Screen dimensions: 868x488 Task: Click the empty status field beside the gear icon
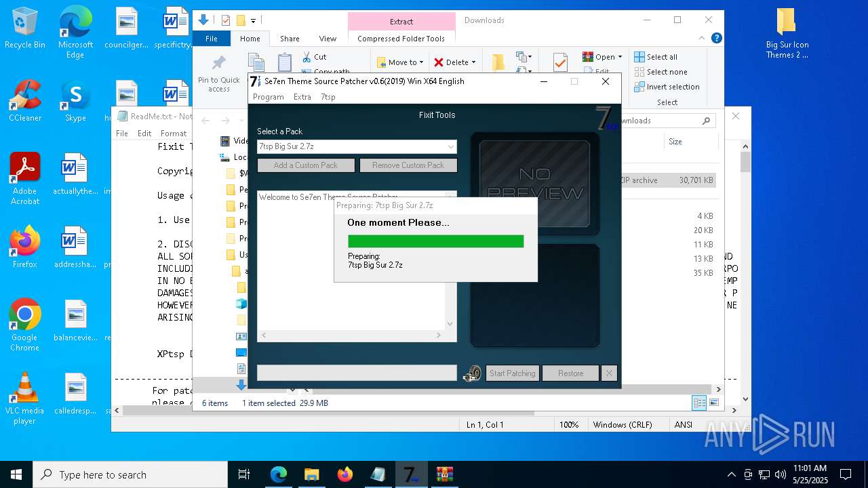pos(357,373)
